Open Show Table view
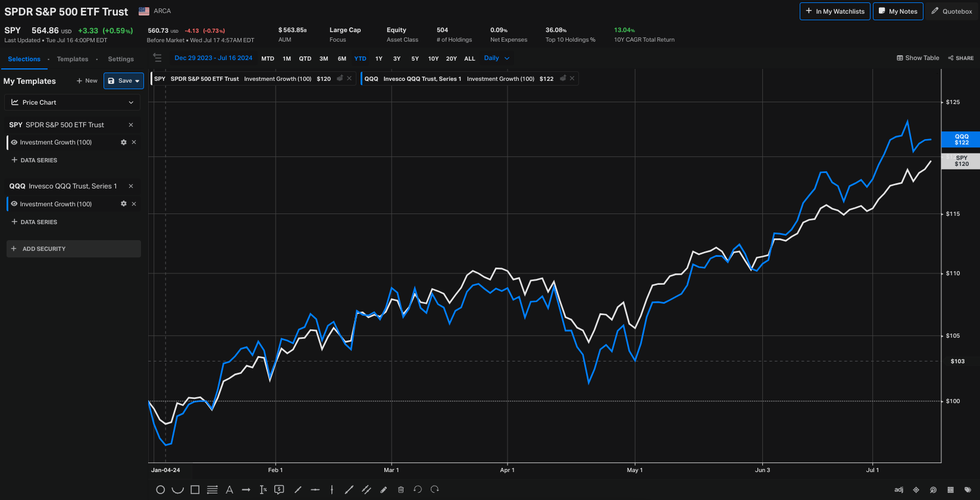This screenshot has height=500, width=980. coord(918,58)
